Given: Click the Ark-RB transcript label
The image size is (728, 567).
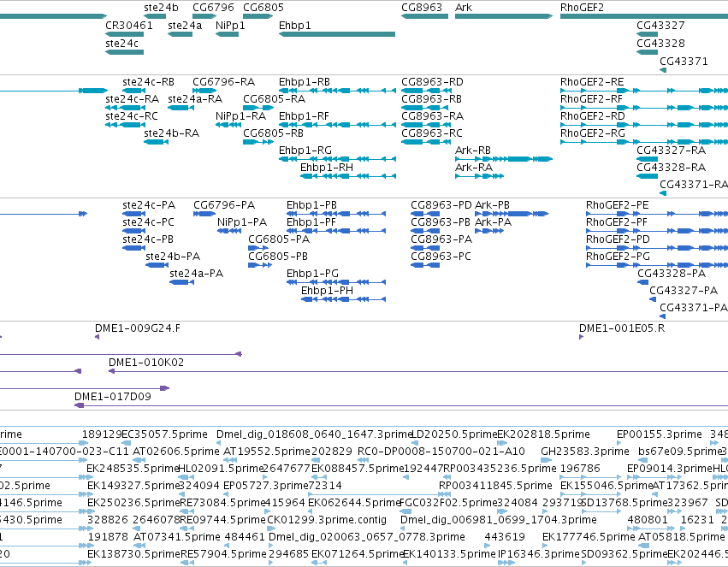Looking at the screenshot, I should (472, 151).
